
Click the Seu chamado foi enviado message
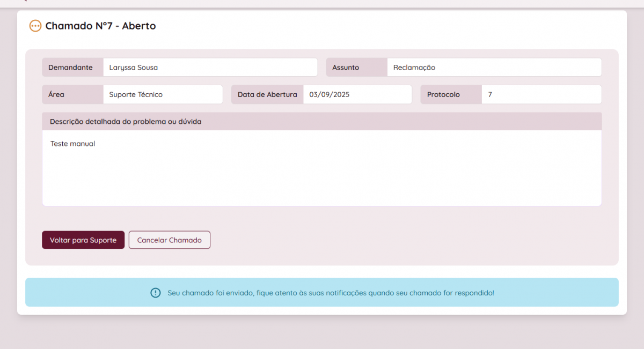331,293
